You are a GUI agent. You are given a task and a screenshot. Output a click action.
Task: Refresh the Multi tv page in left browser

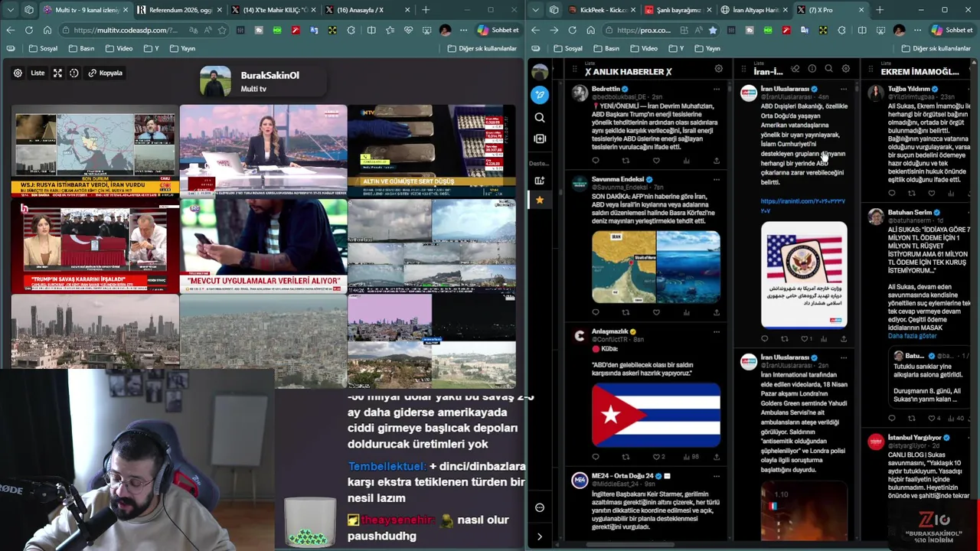coord(29,30)
